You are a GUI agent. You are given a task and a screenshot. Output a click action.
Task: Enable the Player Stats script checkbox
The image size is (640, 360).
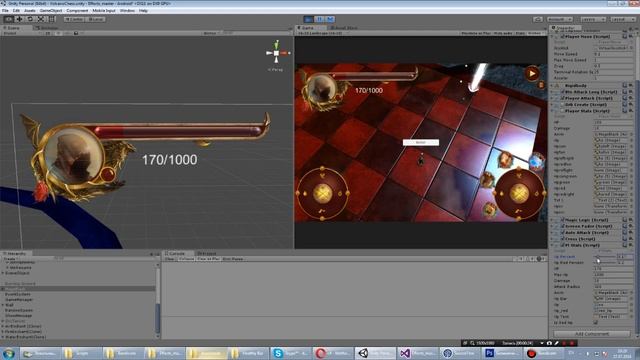(562, 111)
